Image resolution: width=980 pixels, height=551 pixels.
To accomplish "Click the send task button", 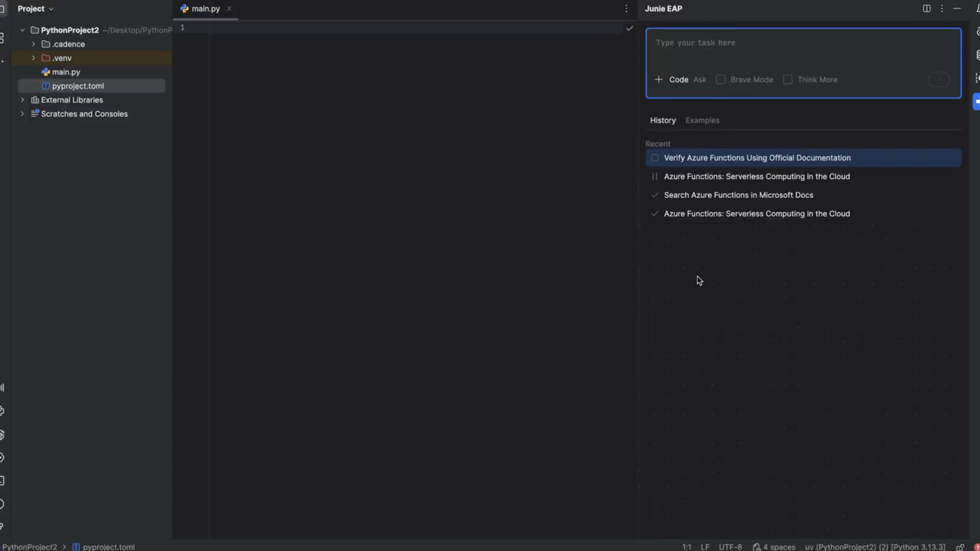I will click(939, 80).
